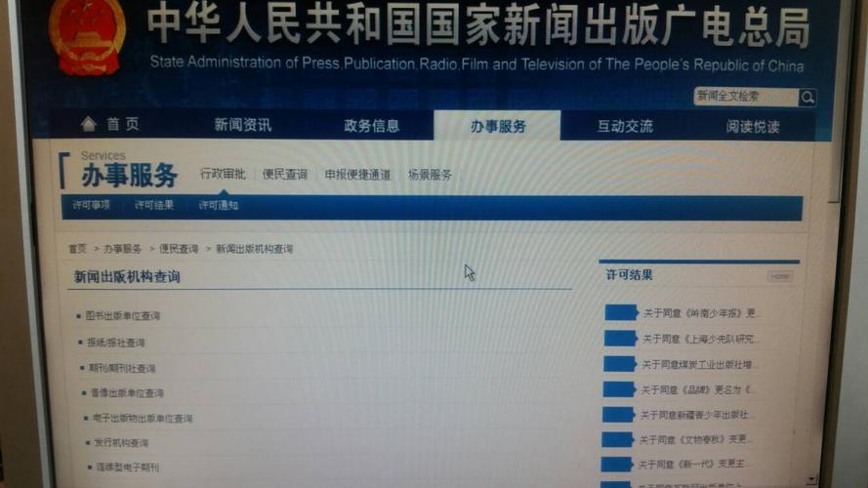
Task: Open the 音像出版单位查询 link
Action: point(127,392)
